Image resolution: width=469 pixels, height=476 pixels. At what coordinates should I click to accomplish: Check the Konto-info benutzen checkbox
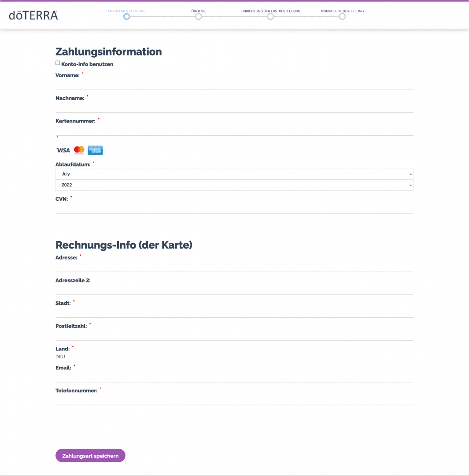click(x=58, y=63)
